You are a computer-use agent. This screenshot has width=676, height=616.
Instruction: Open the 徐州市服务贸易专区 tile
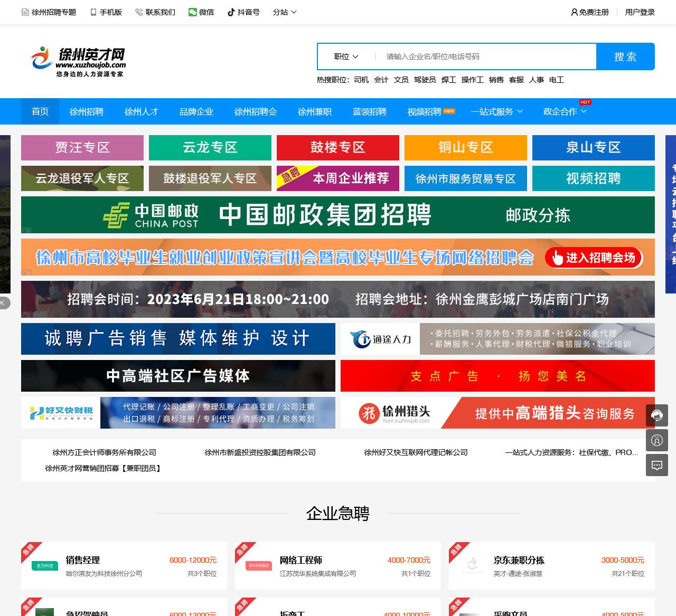point(466,178)
